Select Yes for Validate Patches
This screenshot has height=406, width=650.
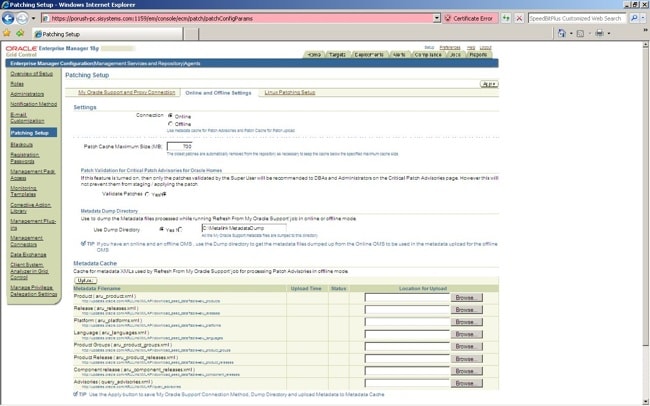(147, 194)
